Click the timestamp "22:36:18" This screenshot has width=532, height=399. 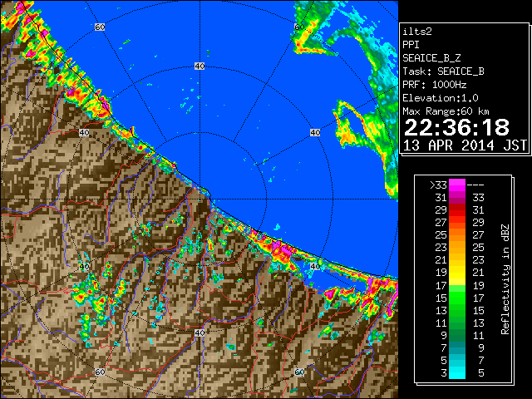pyautogui.click(x=456, y=127)
